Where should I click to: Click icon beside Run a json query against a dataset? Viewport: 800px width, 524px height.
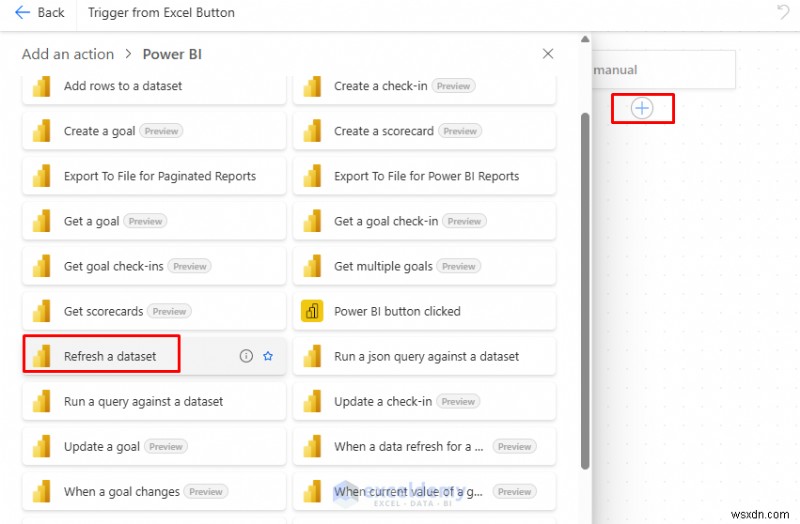point(312,356)
